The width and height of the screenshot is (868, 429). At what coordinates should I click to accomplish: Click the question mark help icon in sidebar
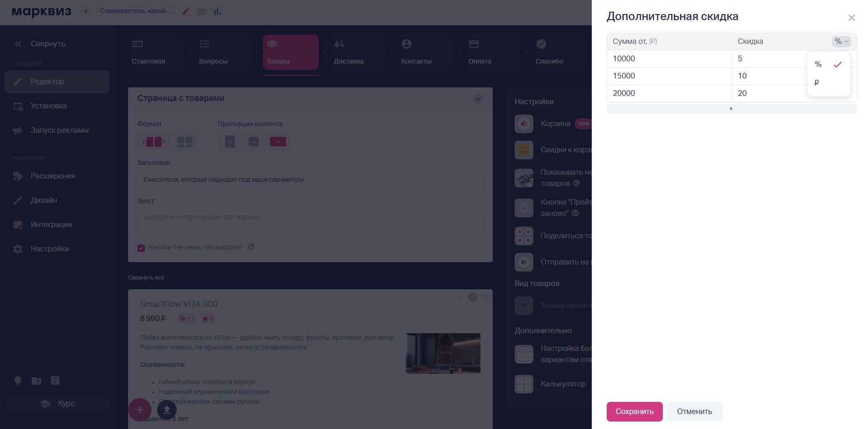(55, 380)
